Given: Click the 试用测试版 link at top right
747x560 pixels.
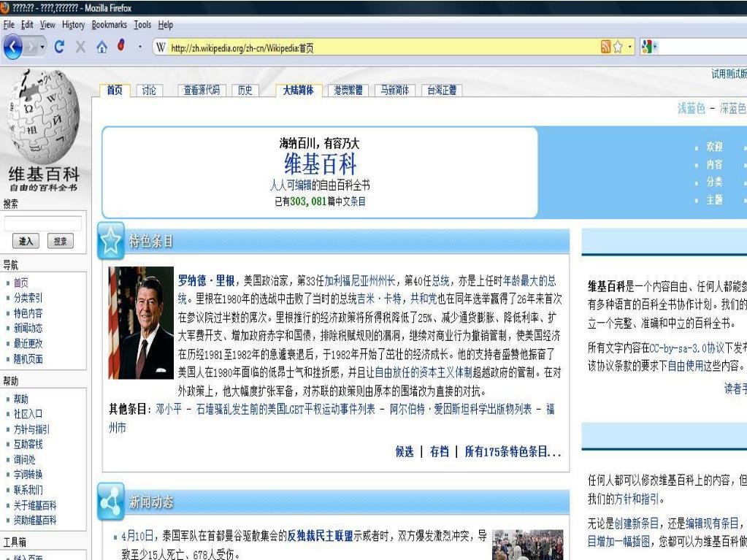Looking at the screenshot, I should pos(729,74).
